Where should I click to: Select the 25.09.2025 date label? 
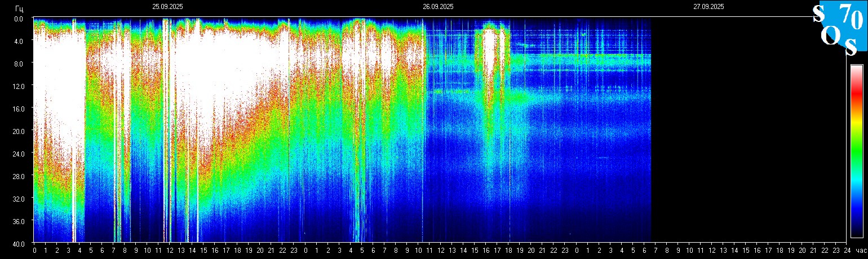coord(167,7)
